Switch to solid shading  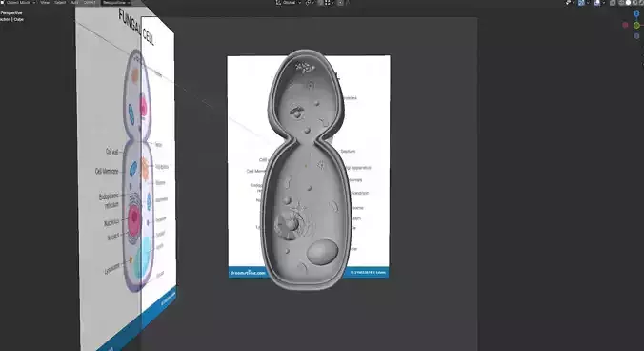tap(628, 3)
